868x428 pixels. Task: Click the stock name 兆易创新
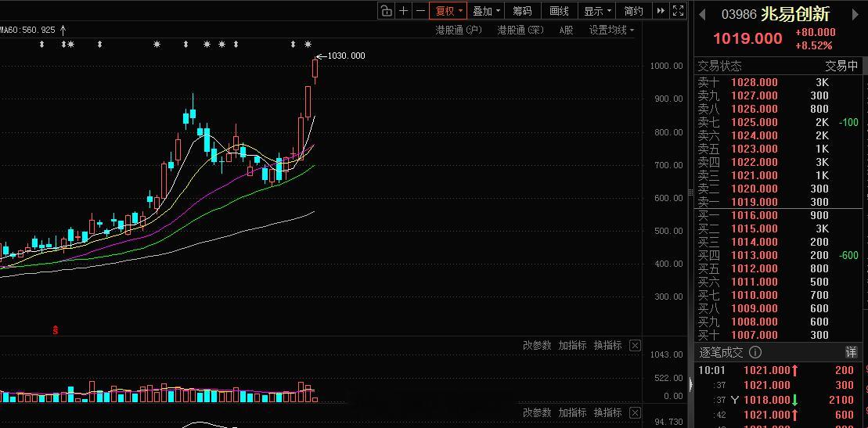tap(795, 14)
